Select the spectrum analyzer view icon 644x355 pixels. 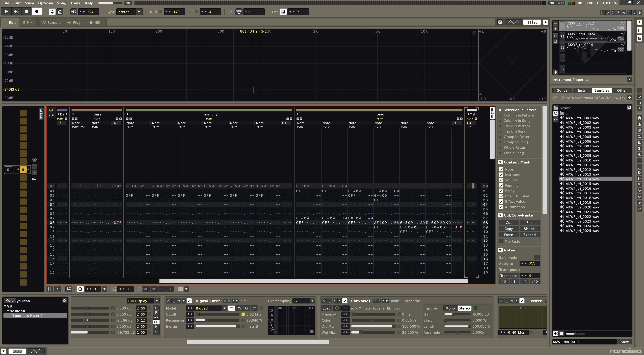(x=532, y=22)
